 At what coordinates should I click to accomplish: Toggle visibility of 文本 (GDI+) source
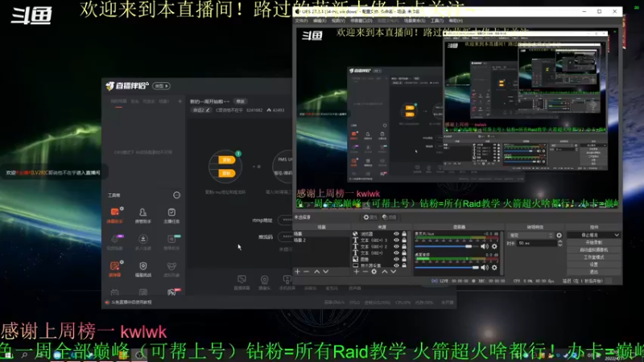(396, 253)
